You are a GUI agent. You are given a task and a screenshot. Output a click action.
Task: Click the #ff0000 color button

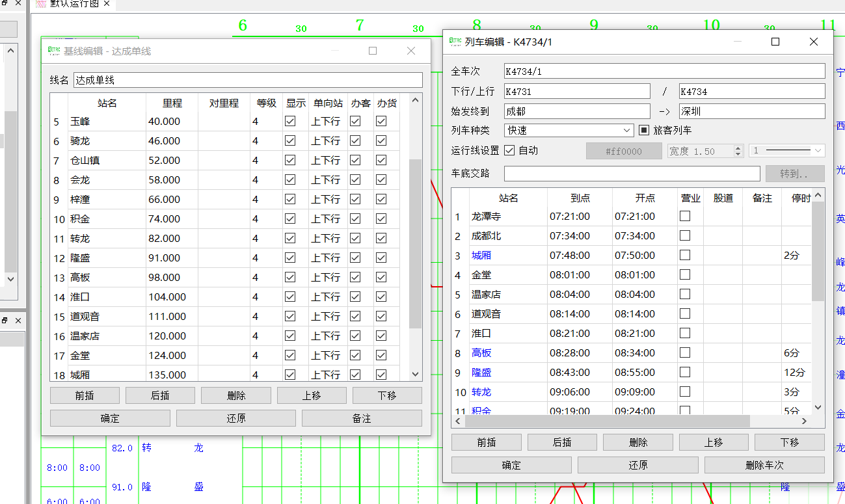[624, 151]
